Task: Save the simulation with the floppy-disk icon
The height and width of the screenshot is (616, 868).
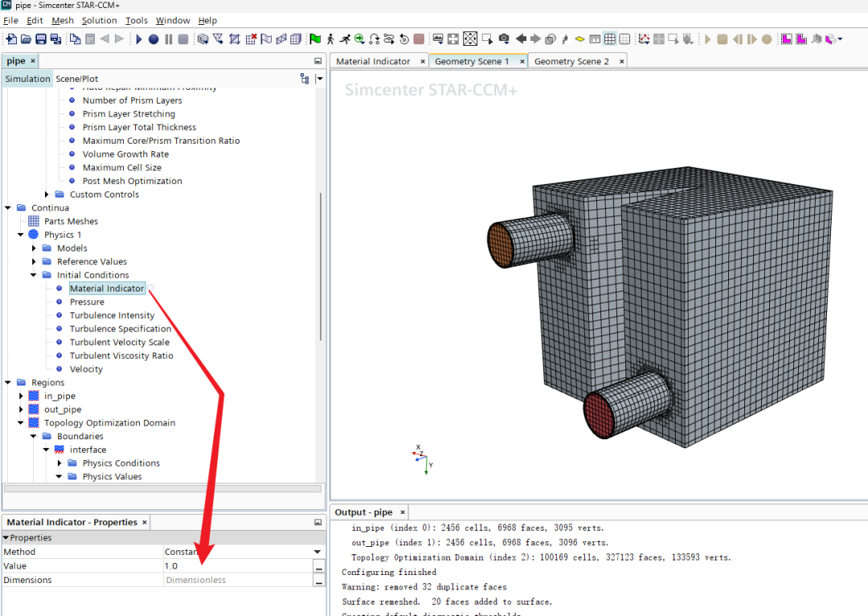Action: pos(41,39)
